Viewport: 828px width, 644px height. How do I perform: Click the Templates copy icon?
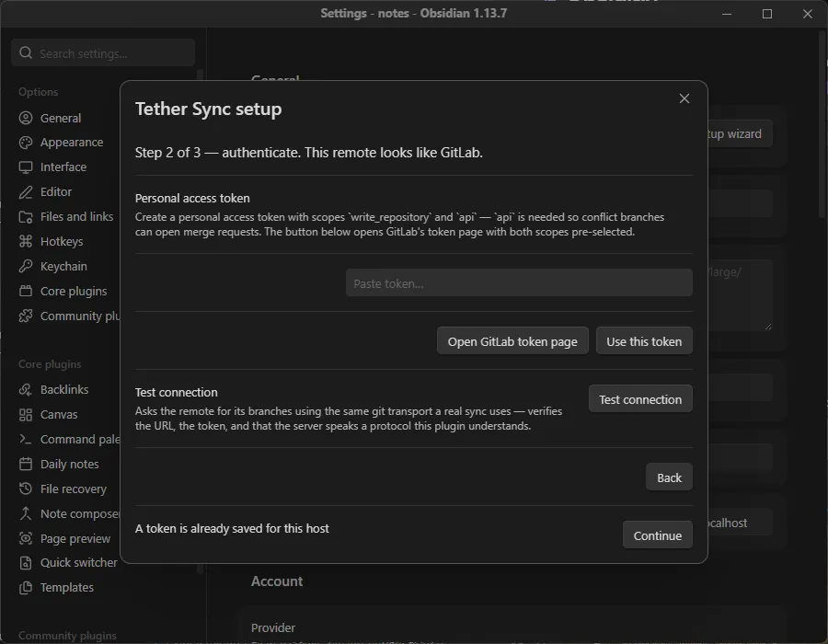26,588
